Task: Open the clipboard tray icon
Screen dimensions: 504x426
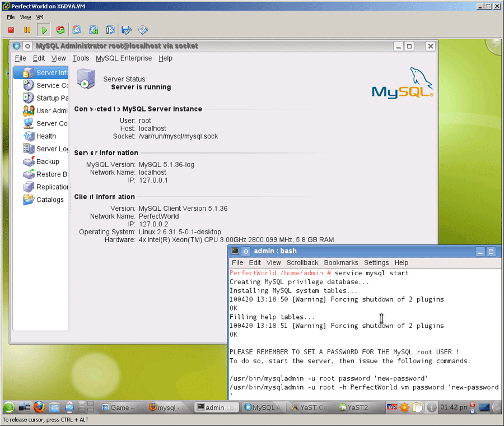Action: pyautogui.click(x=418, y=408)
